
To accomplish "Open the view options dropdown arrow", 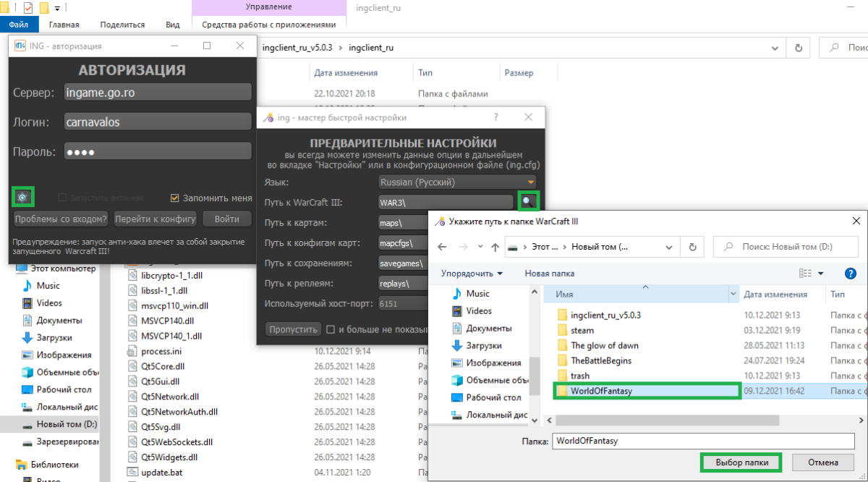I will pos(820,274).
